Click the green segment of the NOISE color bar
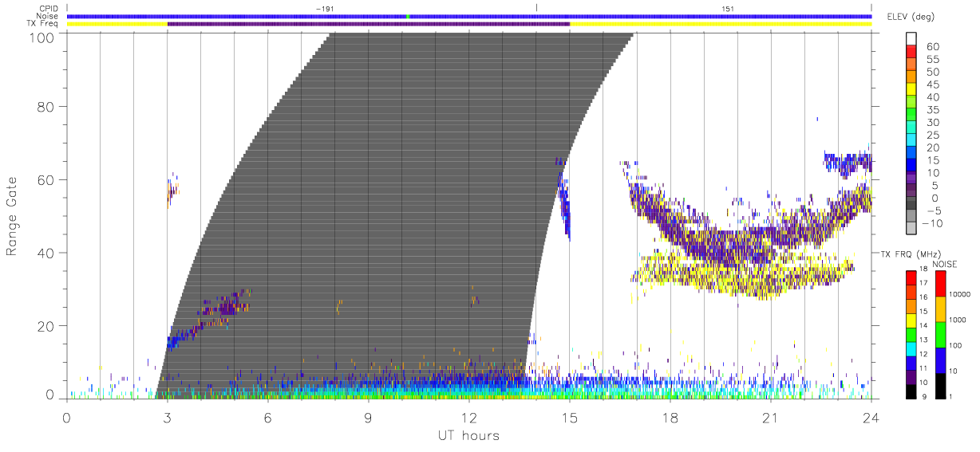Screen dimensions: 980x452 click(940, 334)
